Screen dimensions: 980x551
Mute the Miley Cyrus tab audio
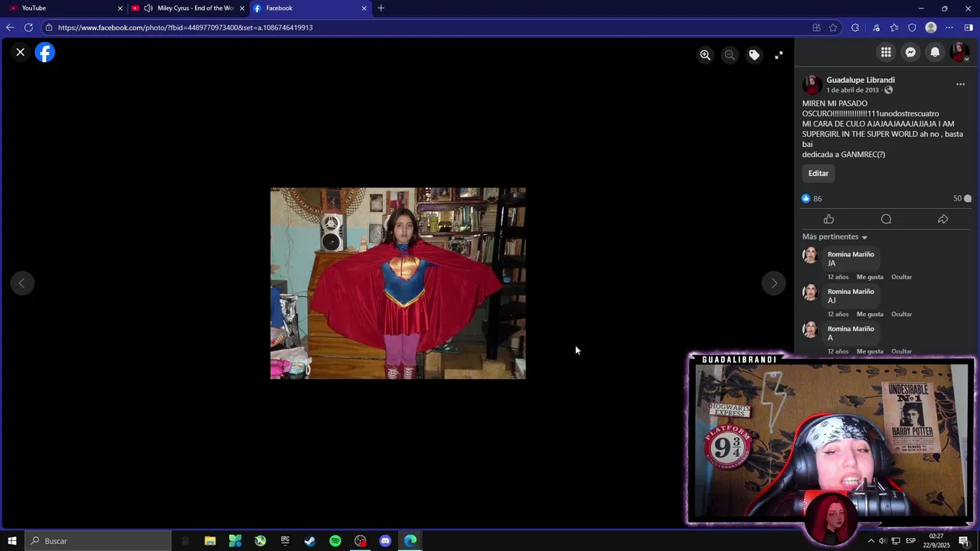(x=148, y=8)
